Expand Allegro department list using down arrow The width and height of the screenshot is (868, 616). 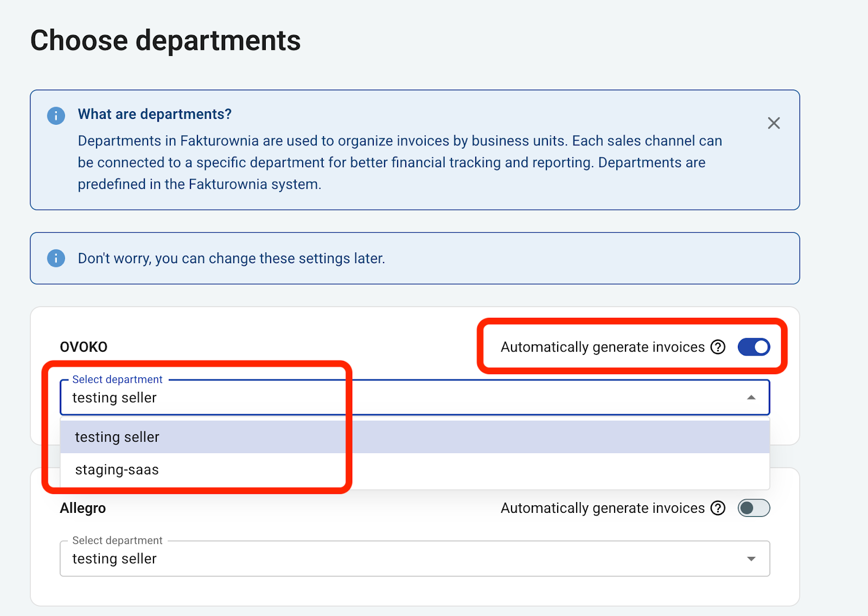pyautogui.click(x=751, y=559)
